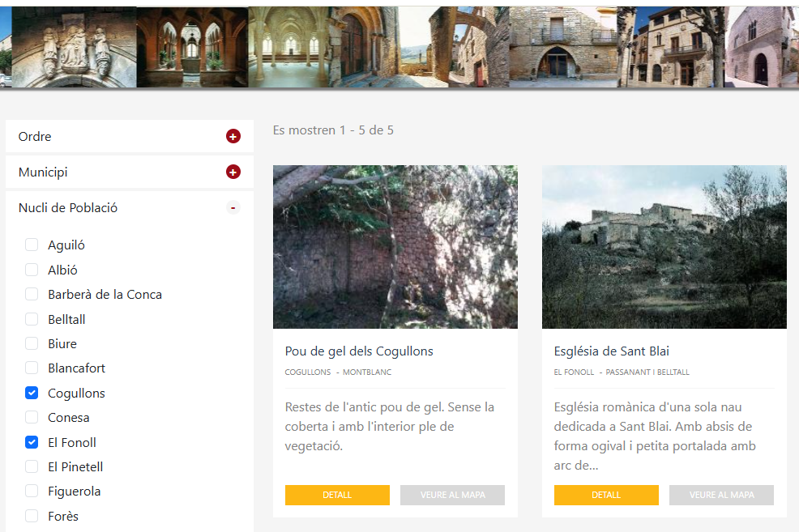Collapse the Nucli de Població section
Image resolution: width=799 pixels, height=532 pixels.
(x=68, y=208)
